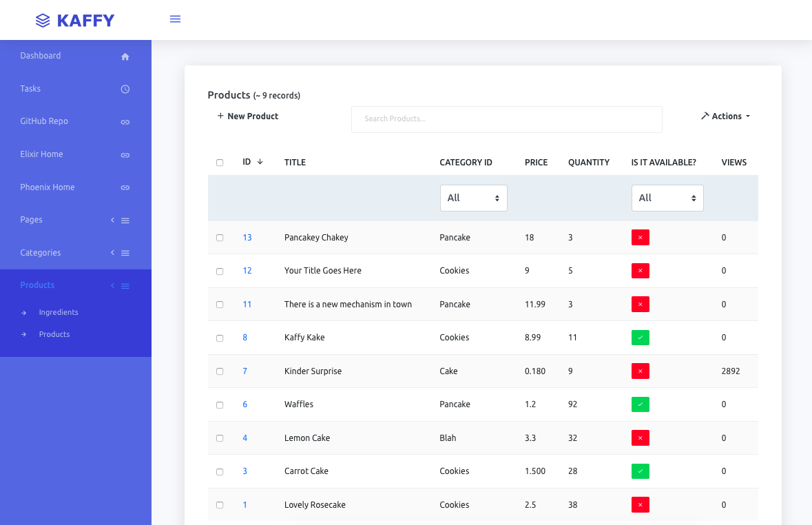Open Ingredients in the sidebar submenu
This screenshot has width=812, height=525.
(59, 312)
